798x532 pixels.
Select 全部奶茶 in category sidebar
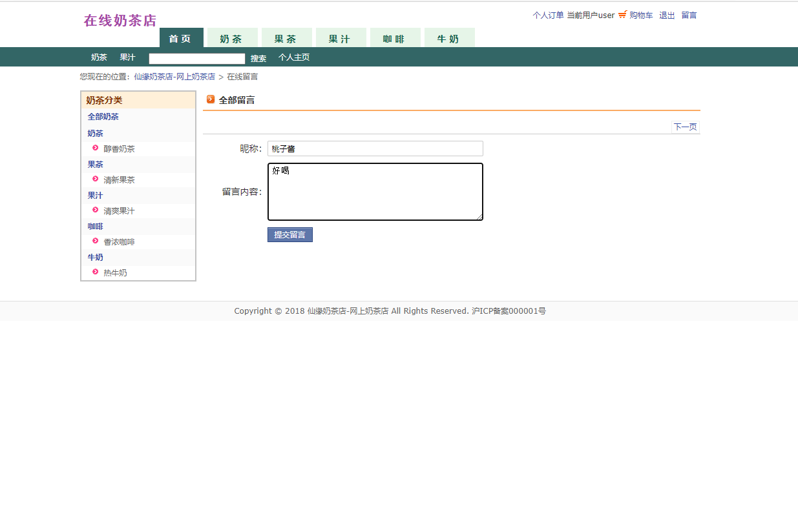pos(102,116)
